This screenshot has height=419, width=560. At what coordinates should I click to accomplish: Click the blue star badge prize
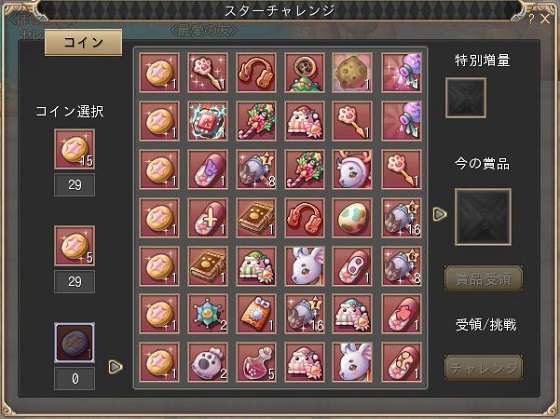click(x=208, y=314)
